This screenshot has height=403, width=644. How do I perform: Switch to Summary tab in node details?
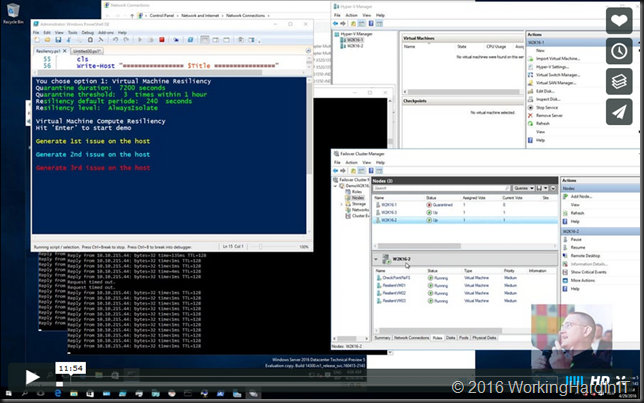382,338
